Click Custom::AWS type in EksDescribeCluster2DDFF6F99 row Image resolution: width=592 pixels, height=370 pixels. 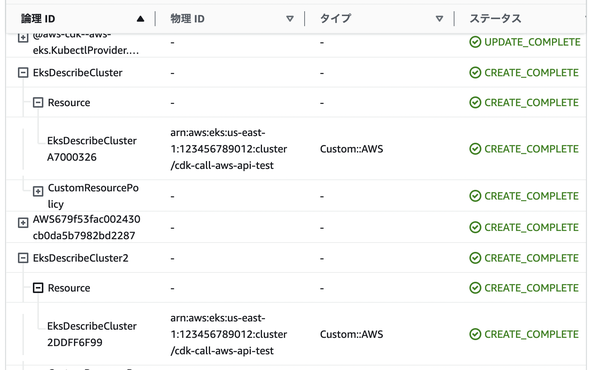(352, 334)
